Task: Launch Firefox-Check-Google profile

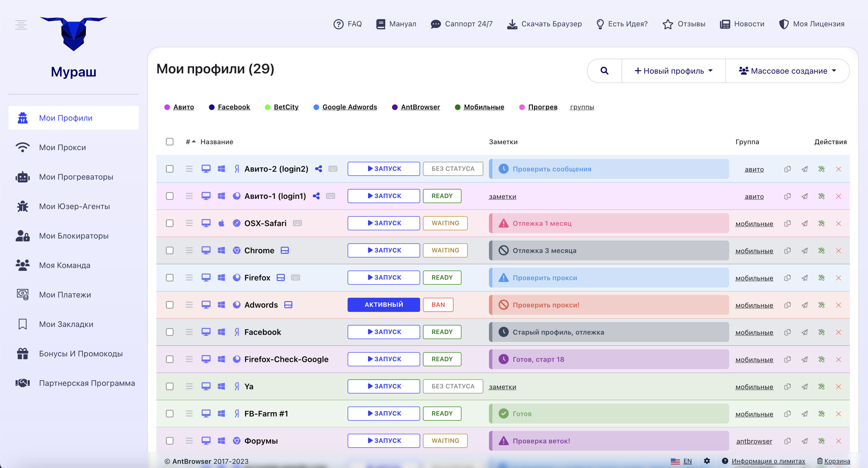Action: click(384, 359)
